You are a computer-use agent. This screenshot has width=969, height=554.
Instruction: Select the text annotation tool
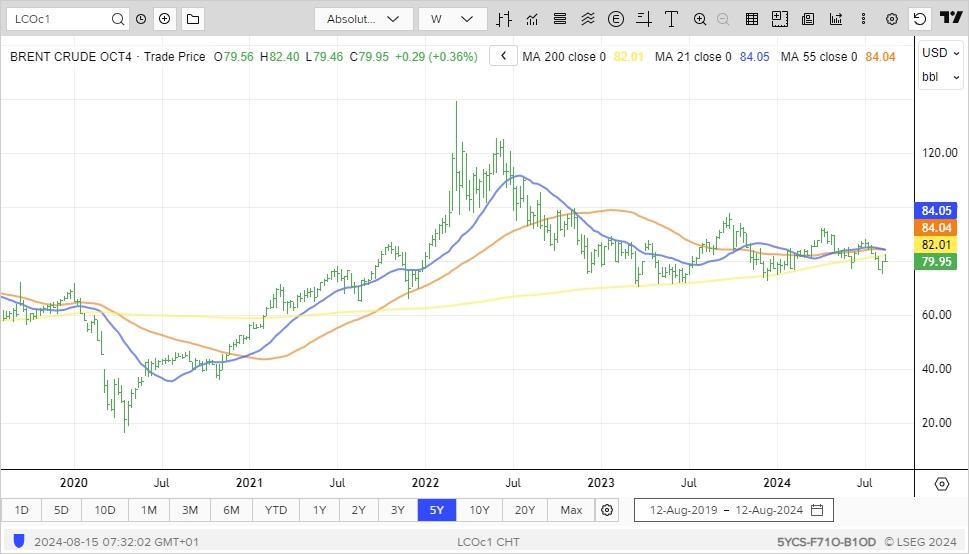[671, 19]
